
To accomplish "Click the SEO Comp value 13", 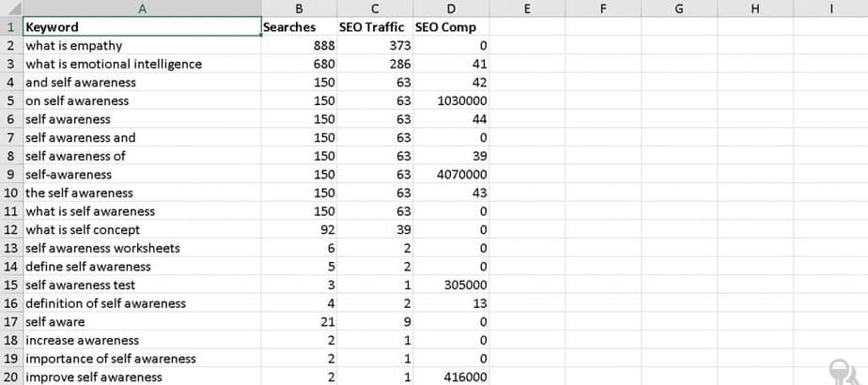I will 451,303.
